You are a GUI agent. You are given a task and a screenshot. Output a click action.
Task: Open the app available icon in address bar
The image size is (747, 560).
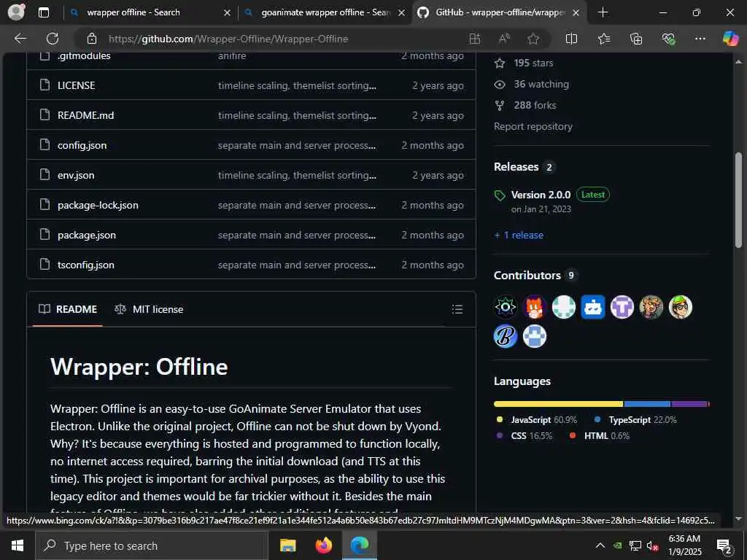click(474, 39)
